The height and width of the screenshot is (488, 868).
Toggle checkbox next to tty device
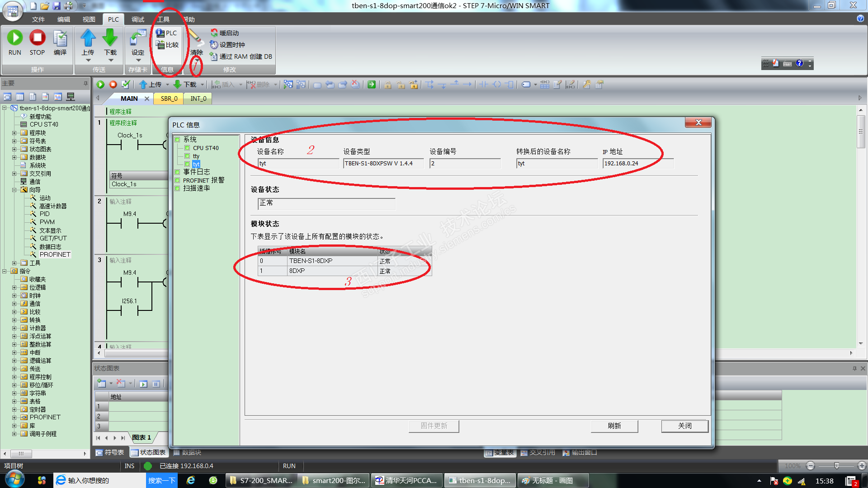(x=187, y=156)
